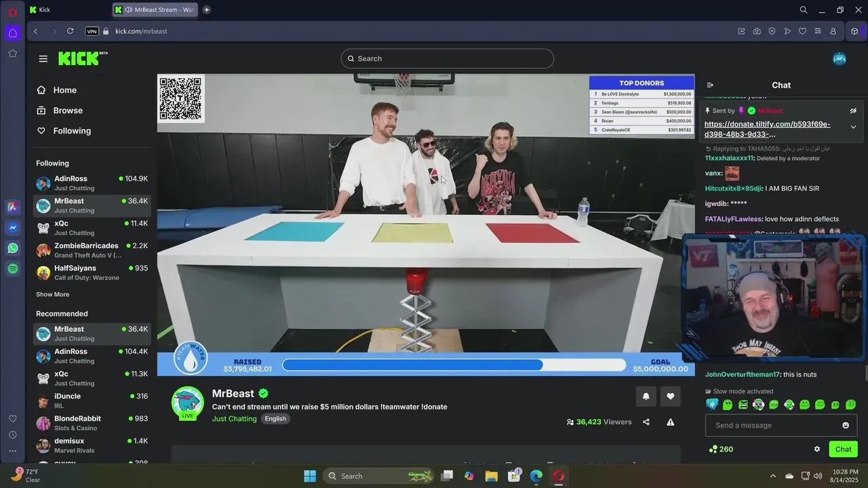Switch to the first Kick browser tab
The image size is (868, 488).
(x=68, y=9)
